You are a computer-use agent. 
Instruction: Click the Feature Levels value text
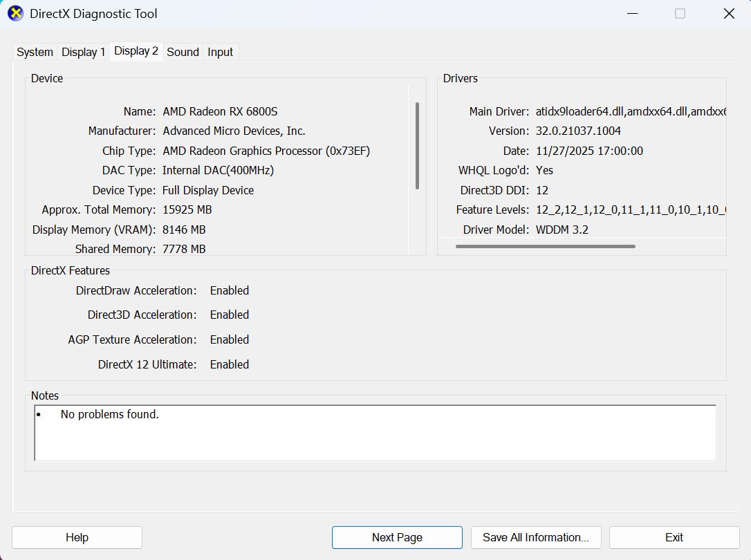click(630, 209)
